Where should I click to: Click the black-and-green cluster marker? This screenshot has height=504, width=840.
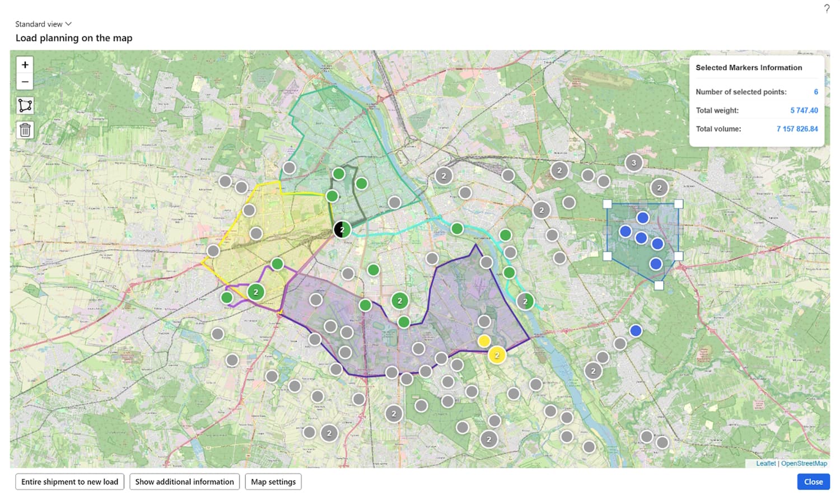tap(342, 230)
